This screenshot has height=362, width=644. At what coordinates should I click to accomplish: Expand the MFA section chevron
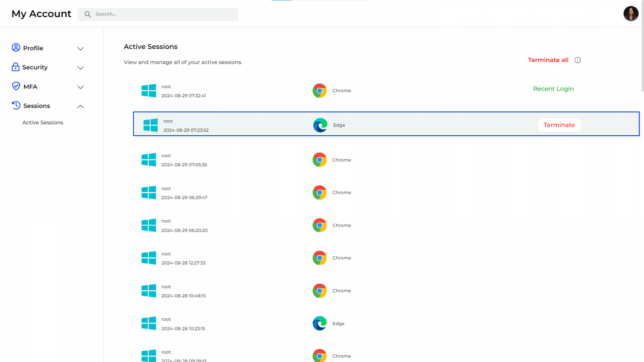pyautogui.click(x=80, y=87)
